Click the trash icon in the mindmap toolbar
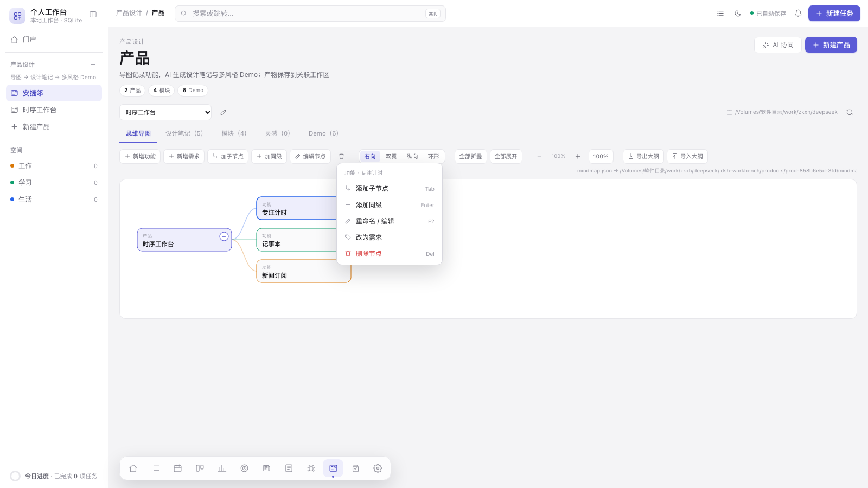The image size is (868, 488). tap(342, 157)
